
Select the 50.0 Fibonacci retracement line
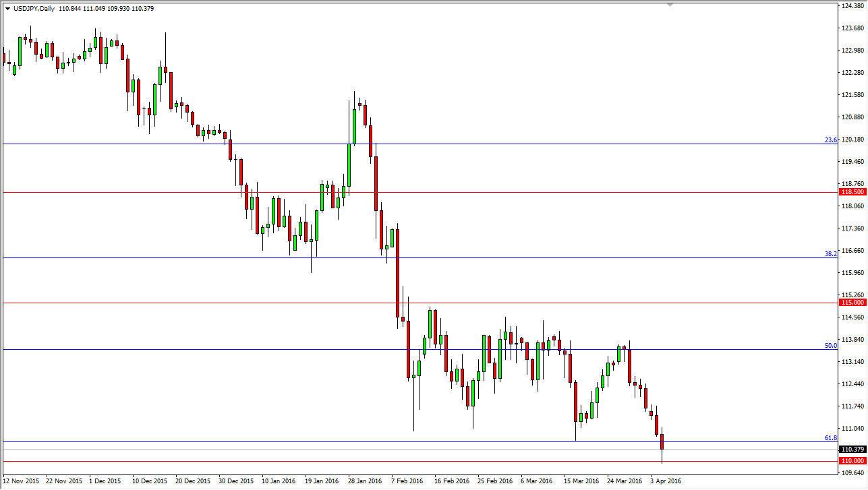point(405,349)
